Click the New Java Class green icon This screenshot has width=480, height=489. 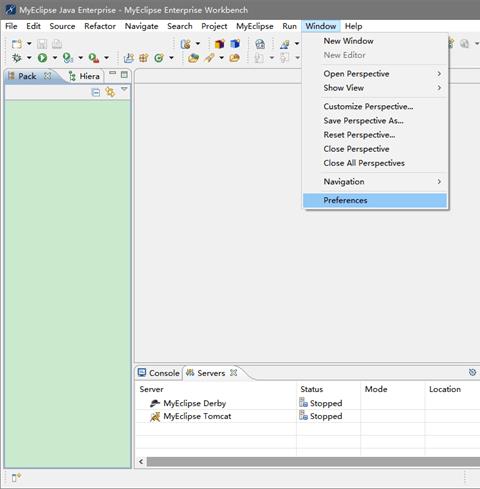point(159,58)
